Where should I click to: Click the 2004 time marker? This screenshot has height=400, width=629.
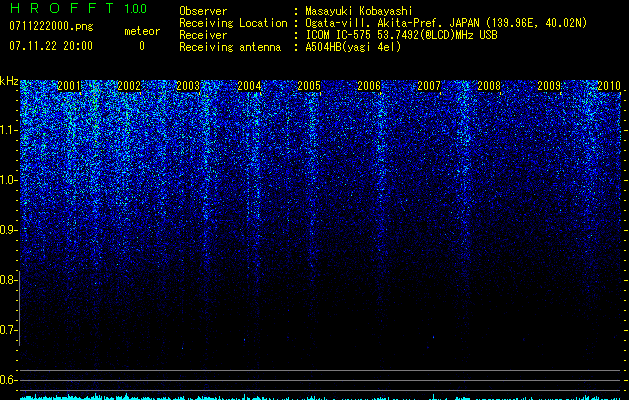click(249, 86)
